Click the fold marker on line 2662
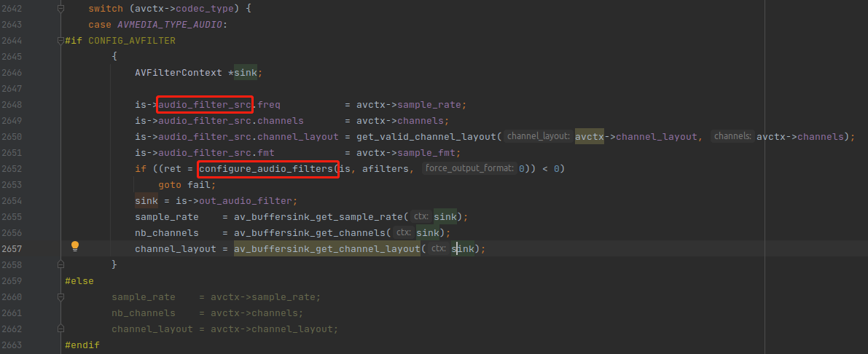Screen dimensions: 868x354 (60, 329)
